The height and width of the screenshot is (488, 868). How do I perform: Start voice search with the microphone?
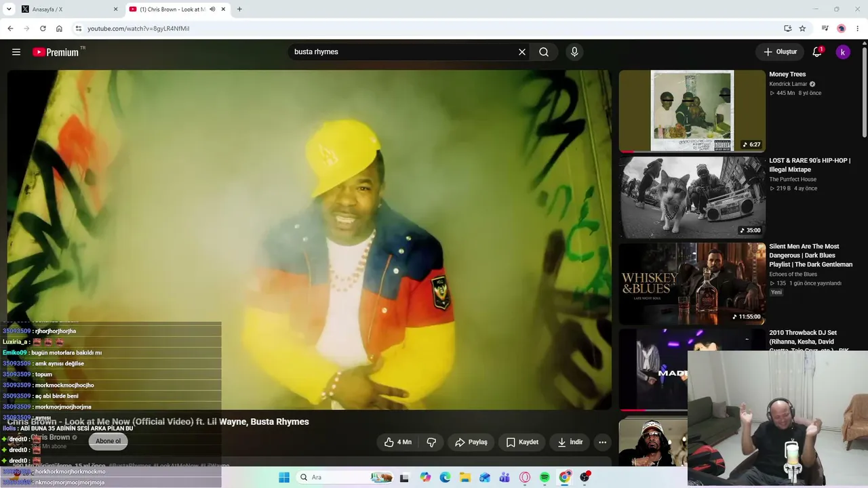click(574, 52)
